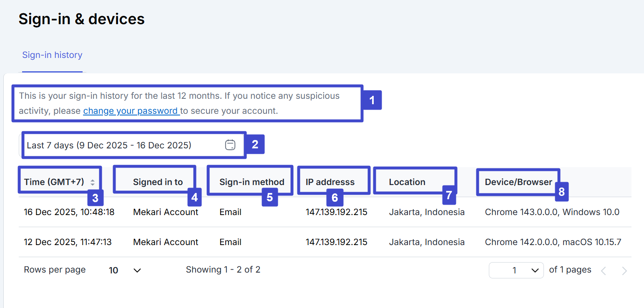644x308 pixels.
Task: Click the calendar icon in date filter
Action: (x=230, y=145)
